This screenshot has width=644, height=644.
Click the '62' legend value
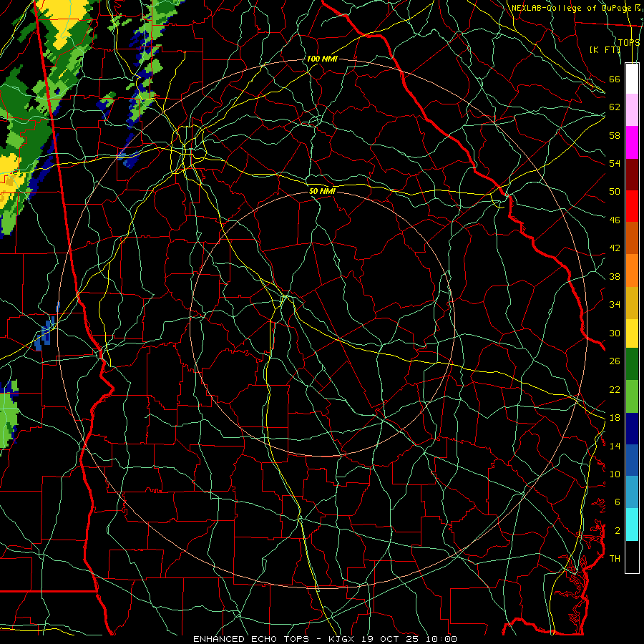pos(615,107)
